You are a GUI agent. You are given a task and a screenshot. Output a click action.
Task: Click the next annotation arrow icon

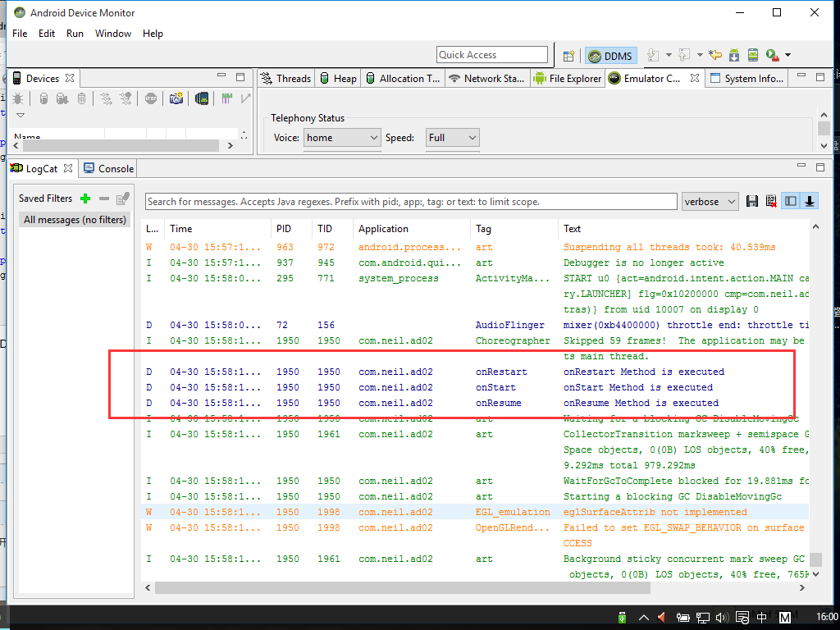click(652, 55)
